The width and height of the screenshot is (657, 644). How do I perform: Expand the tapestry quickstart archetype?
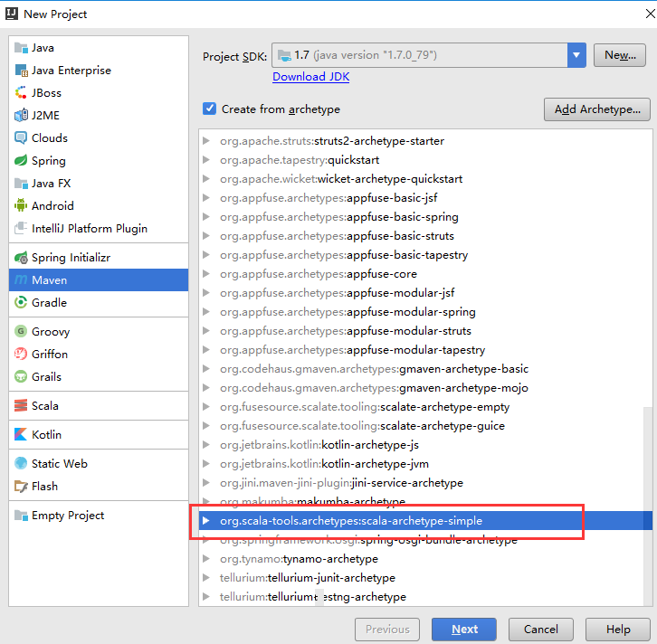[x=205, y=160]
